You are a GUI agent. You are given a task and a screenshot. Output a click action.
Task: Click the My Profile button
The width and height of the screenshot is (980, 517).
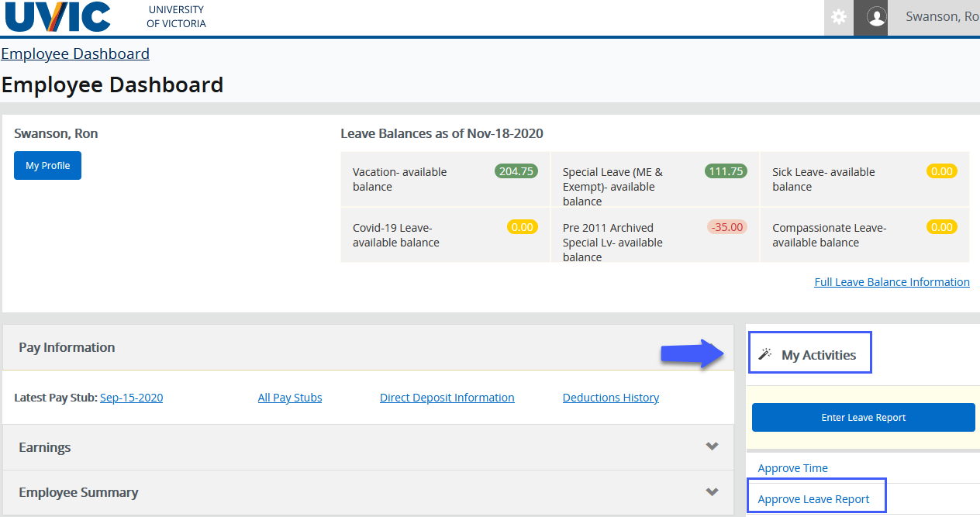tap(47, 165)
